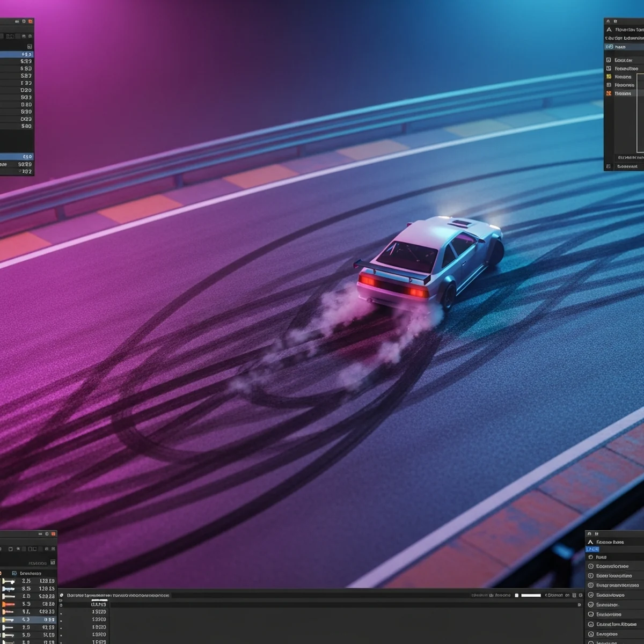Click the 'D20' value in the top-left panel
The height and width of the screenshot is (644, 644).
point(26,90)
